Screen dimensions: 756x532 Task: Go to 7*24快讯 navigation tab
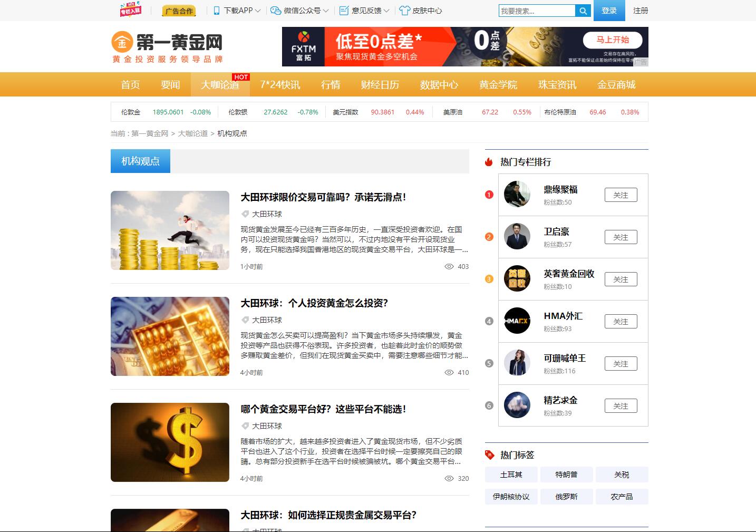pos(280,85)
